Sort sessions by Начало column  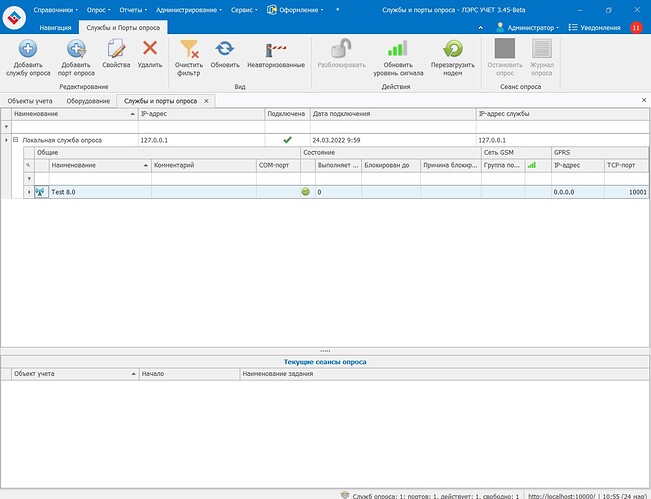(190, 374)
